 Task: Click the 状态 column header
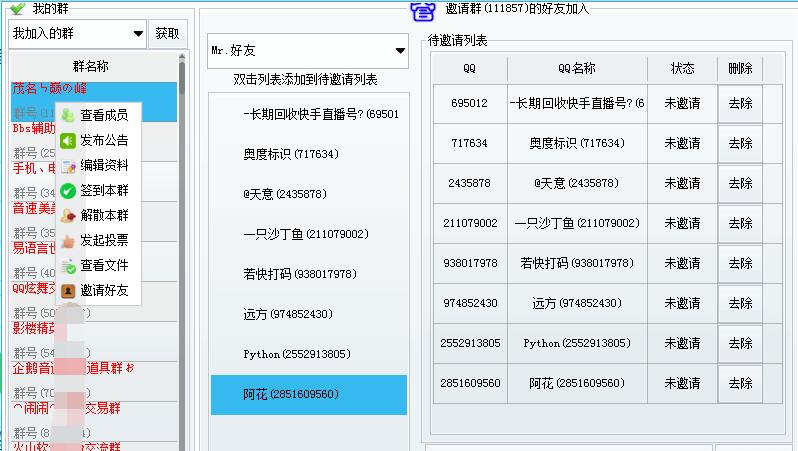(682, 69)
